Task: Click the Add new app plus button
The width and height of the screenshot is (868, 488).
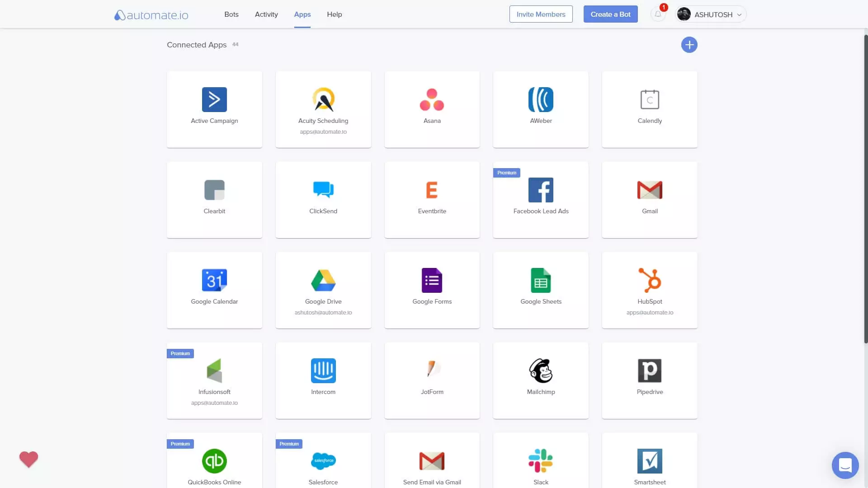Action: coord(689,45)
